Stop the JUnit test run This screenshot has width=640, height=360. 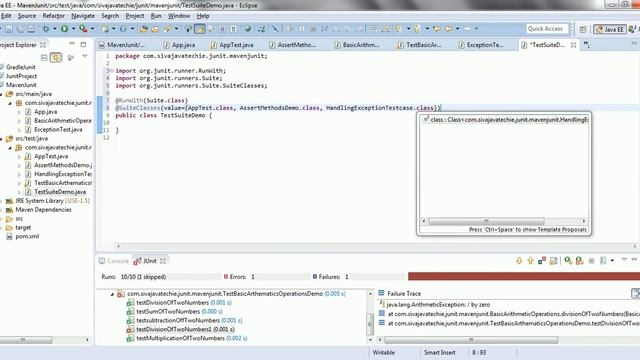[591, 260]
